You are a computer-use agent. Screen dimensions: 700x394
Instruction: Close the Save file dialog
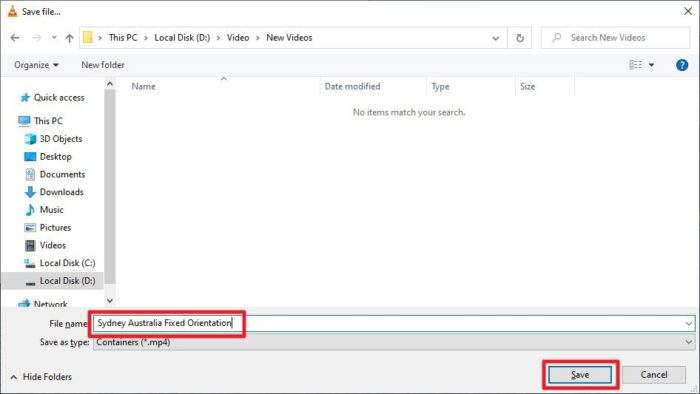tap(688, 11)
